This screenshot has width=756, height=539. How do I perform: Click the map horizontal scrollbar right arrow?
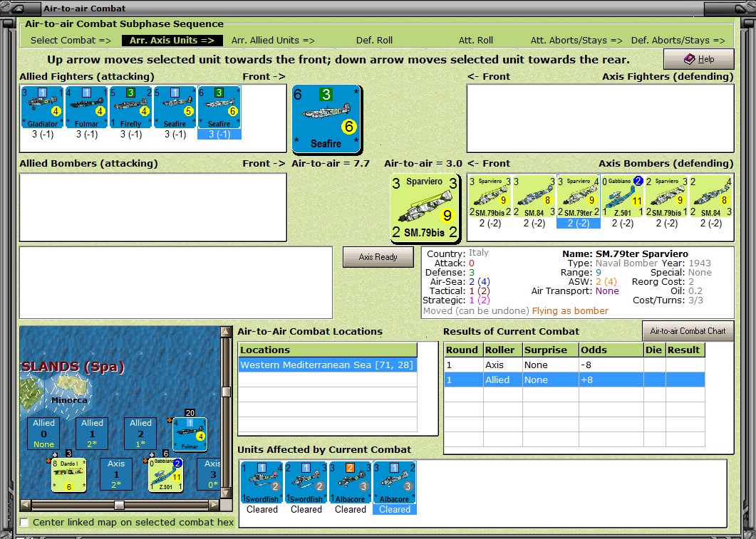(x=214, y=505)
